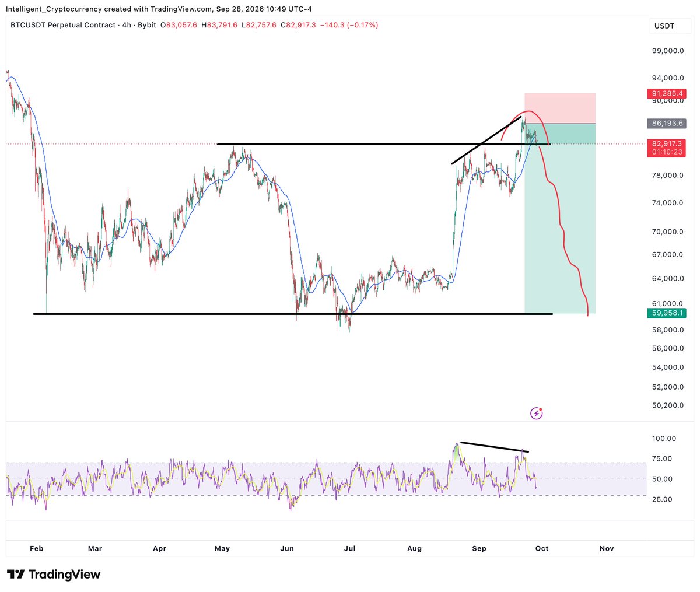Viewport: 700px width, 592px height.
Task: Select the grey 86,193.6 entry price label
Action: 666,124
